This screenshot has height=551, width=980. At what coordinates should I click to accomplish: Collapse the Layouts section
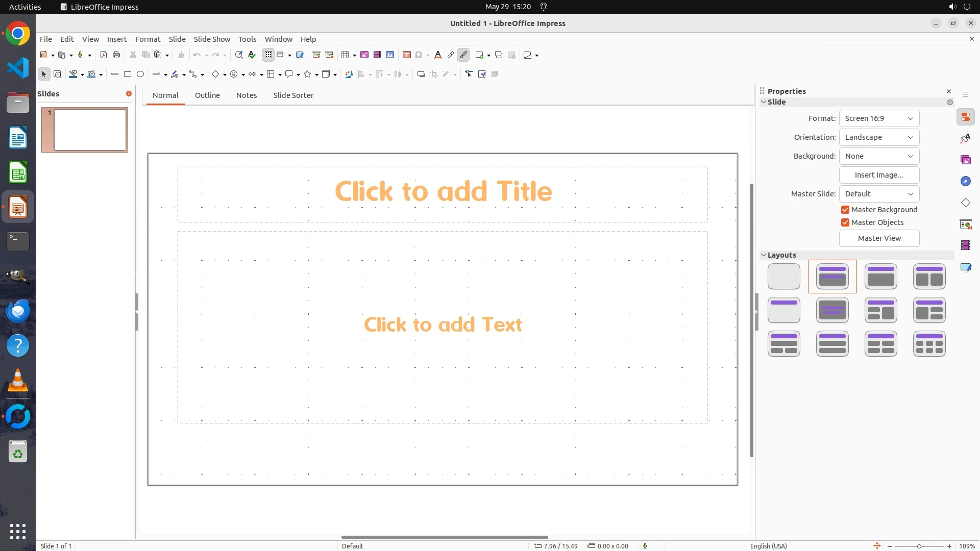764,255
